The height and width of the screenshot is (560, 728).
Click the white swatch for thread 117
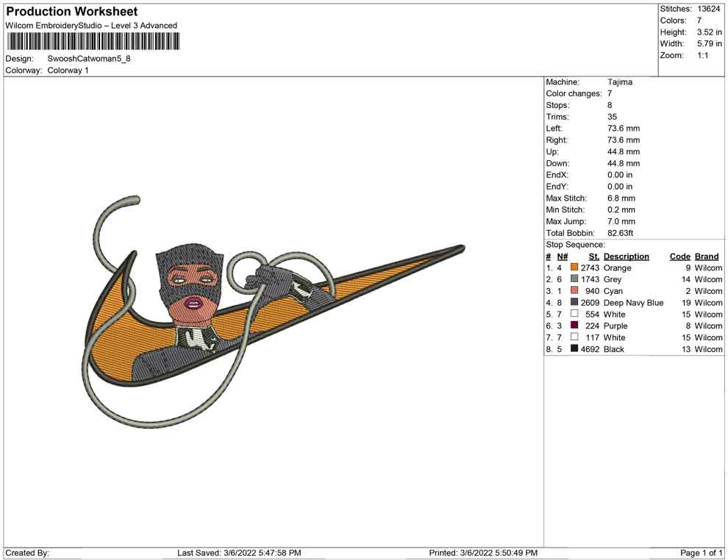[x=574, y=337]
